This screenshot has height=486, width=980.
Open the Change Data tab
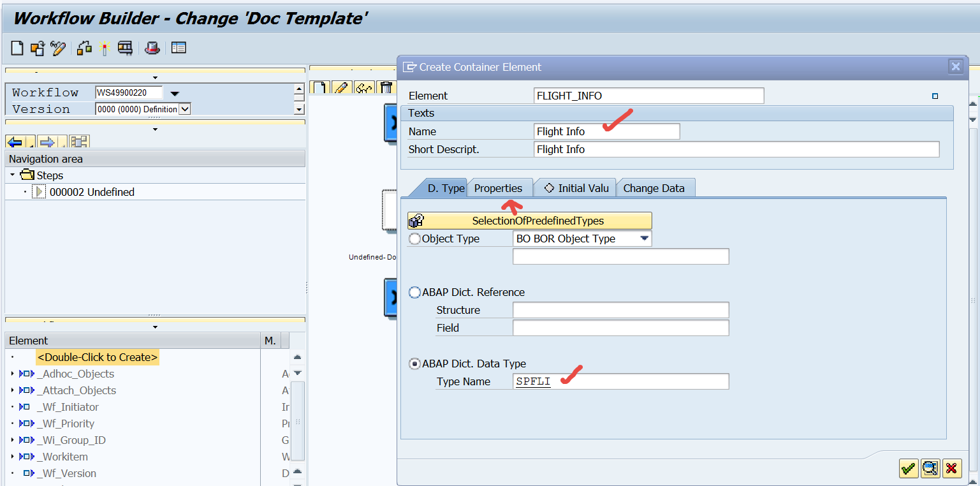(x=654, y=188)
